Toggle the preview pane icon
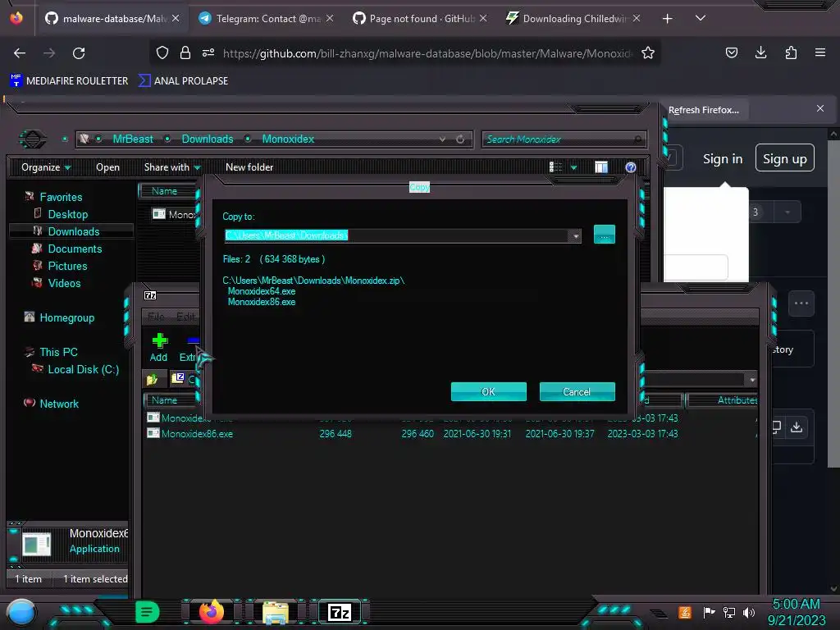 [601, 167]
